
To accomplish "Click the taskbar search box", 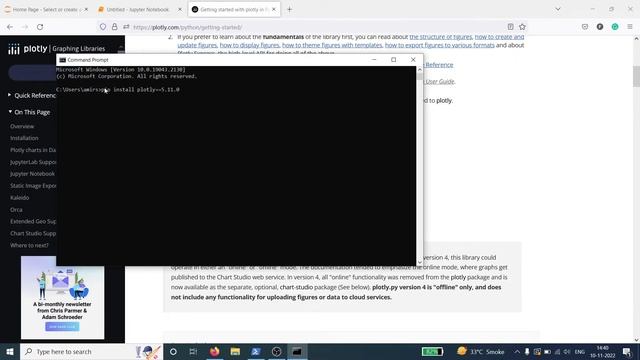I will (x=91, y=351).
